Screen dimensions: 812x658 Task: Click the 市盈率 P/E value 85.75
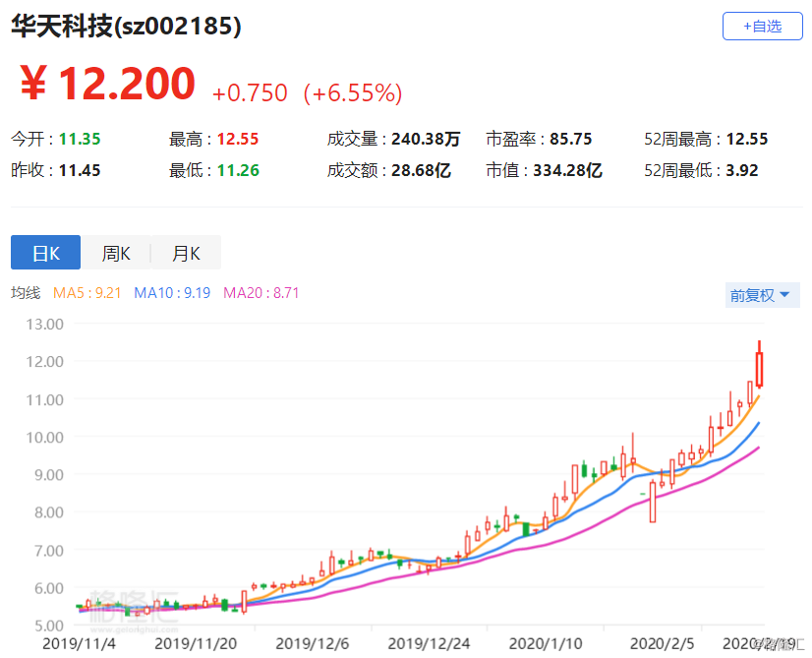(x=571, y=139)
